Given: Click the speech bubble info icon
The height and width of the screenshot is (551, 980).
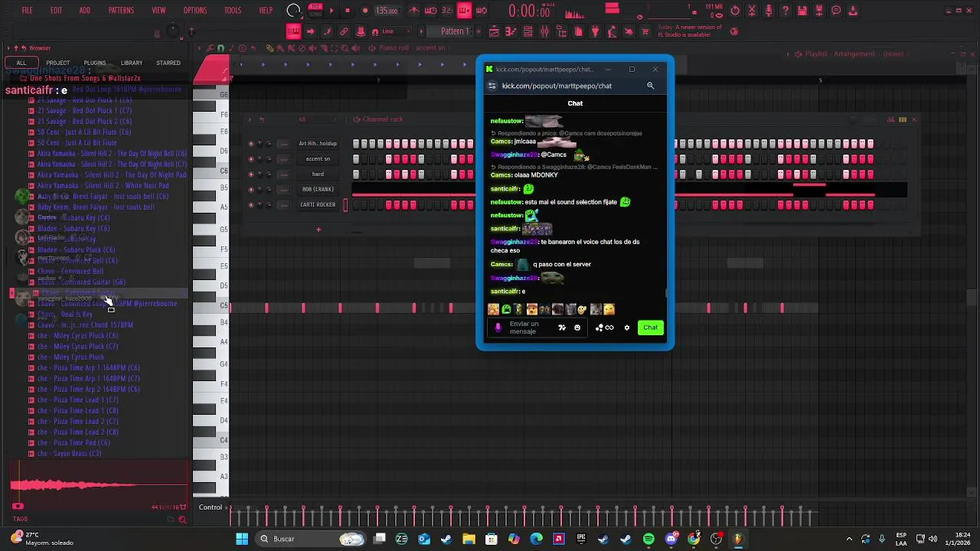Looking at the screenshot, I should (x=836, y=11).
